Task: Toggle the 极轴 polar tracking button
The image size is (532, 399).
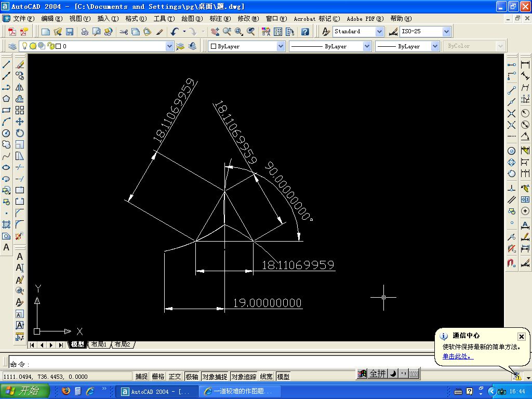Action: (192, 377)
